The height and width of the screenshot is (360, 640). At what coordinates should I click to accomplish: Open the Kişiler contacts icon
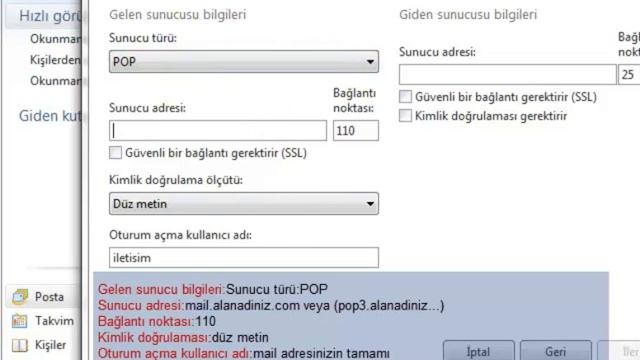[19, 345]
